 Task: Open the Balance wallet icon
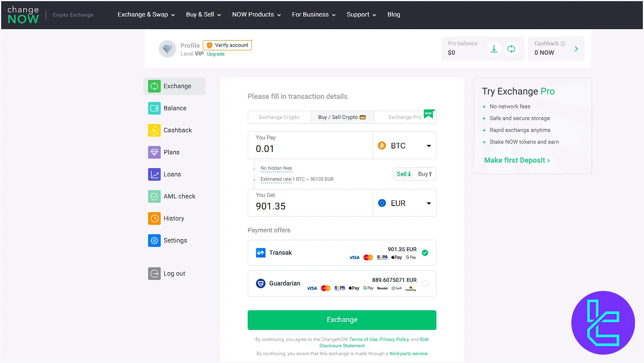coord(154,108)
